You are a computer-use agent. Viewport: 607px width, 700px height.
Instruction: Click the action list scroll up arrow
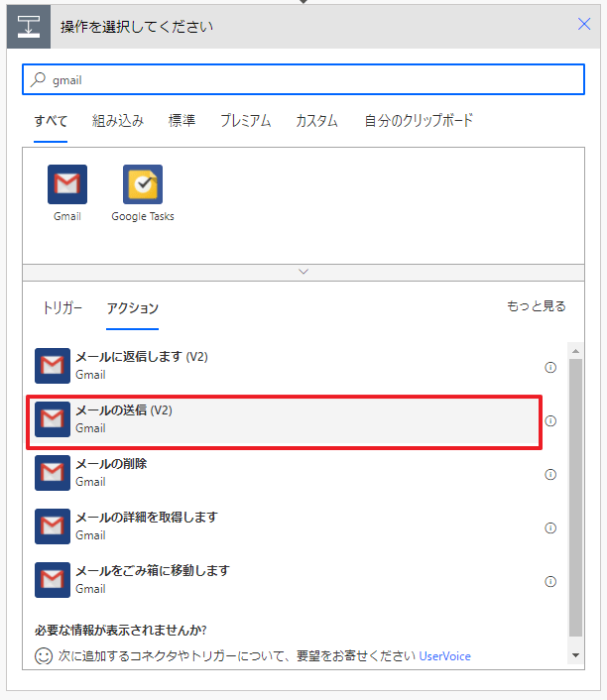575,351
